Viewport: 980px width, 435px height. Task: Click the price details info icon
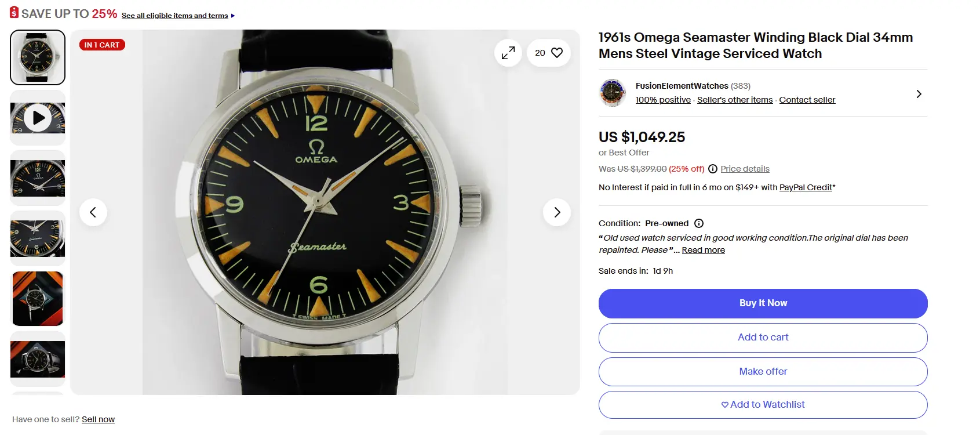pyautogui.click(x=713, y=169)
